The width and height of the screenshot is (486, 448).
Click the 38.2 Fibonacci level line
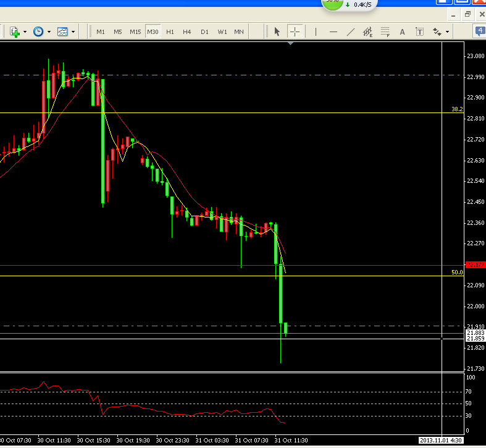(247, 113)
